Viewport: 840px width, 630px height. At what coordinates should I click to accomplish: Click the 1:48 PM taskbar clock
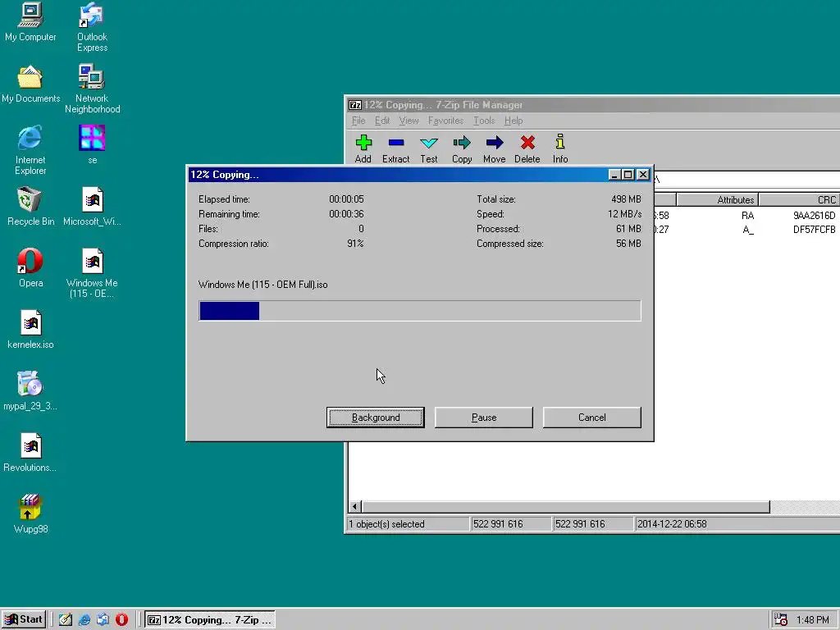[813, 620]
